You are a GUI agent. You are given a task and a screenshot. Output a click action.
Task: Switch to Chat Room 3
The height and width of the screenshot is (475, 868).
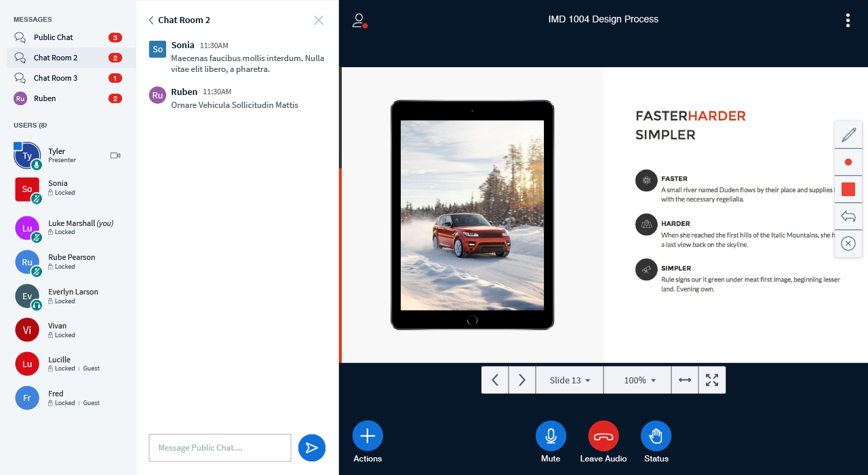coord(56,78)
